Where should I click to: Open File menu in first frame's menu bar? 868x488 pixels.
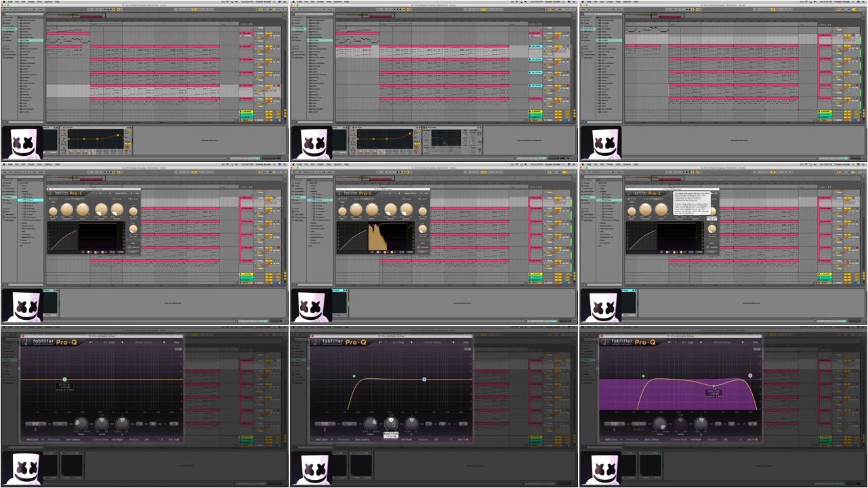17,1
